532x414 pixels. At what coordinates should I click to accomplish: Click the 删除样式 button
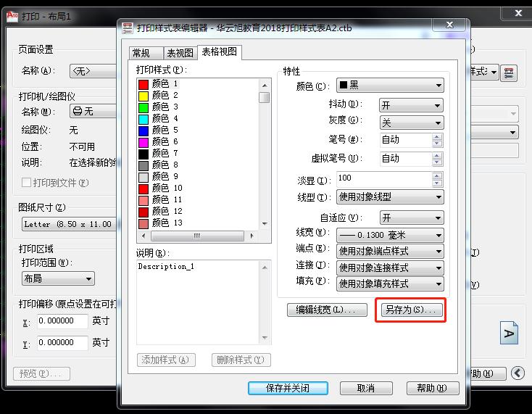coord(241,360)
